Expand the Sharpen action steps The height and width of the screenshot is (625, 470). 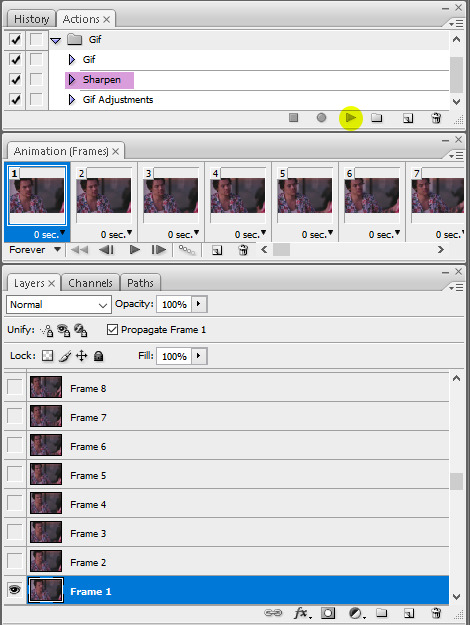pyautogui.click(x=72, y=79)
